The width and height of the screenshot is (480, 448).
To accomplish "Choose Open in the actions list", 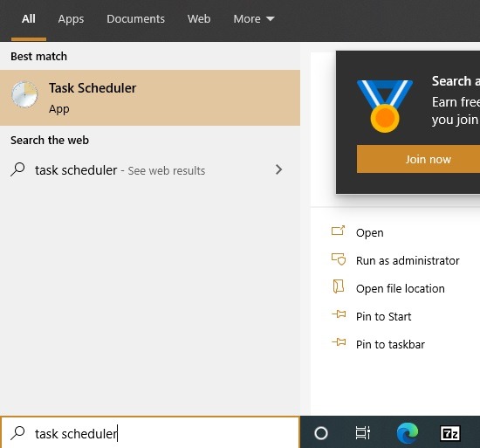I will click(369, 232).
